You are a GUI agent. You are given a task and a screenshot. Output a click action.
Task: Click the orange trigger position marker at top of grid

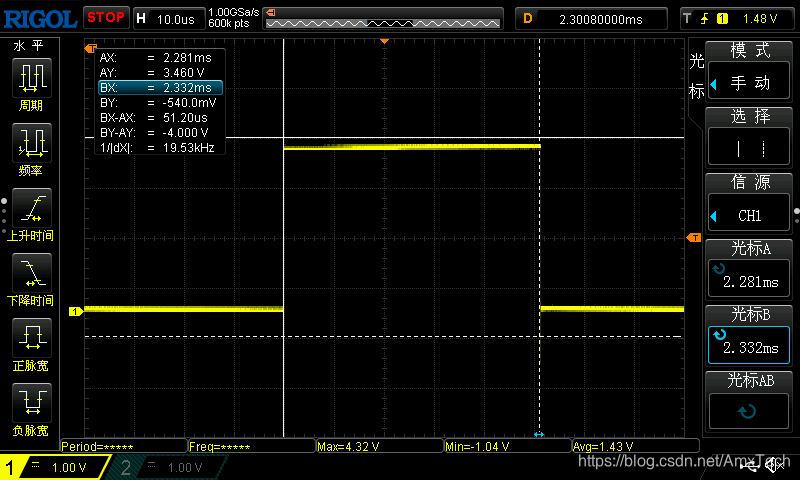click(385, 41)
